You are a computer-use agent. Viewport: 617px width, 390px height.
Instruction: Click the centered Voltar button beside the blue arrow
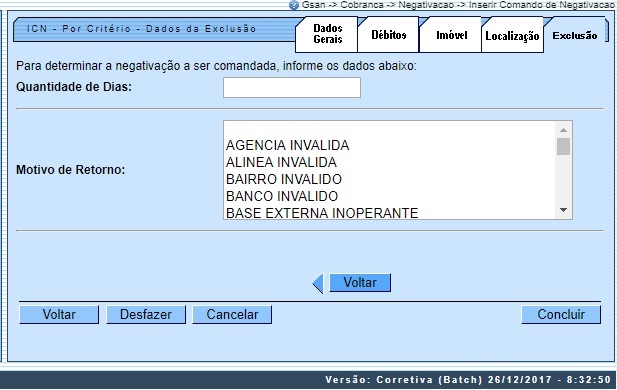360,283
